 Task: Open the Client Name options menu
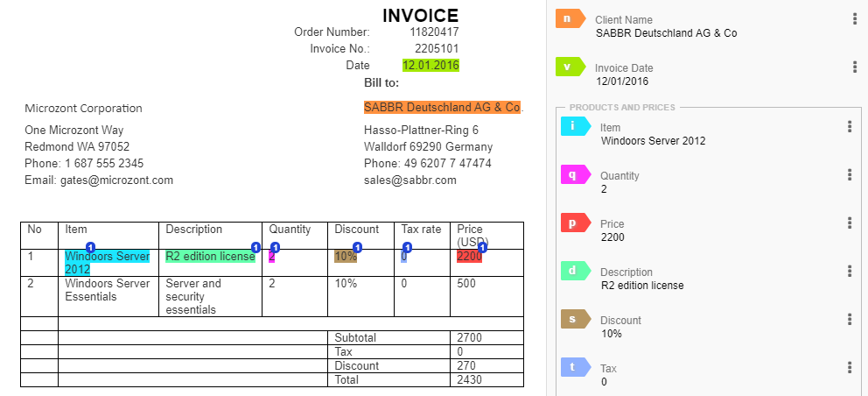pyautogui.click(x=855, y=19)
